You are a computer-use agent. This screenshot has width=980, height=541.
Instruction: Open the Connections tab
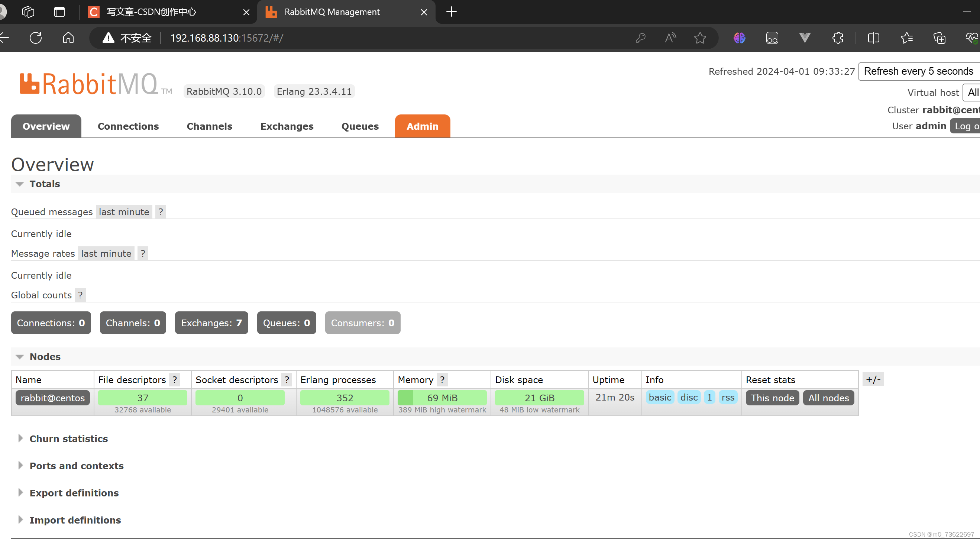coord(128,126)
